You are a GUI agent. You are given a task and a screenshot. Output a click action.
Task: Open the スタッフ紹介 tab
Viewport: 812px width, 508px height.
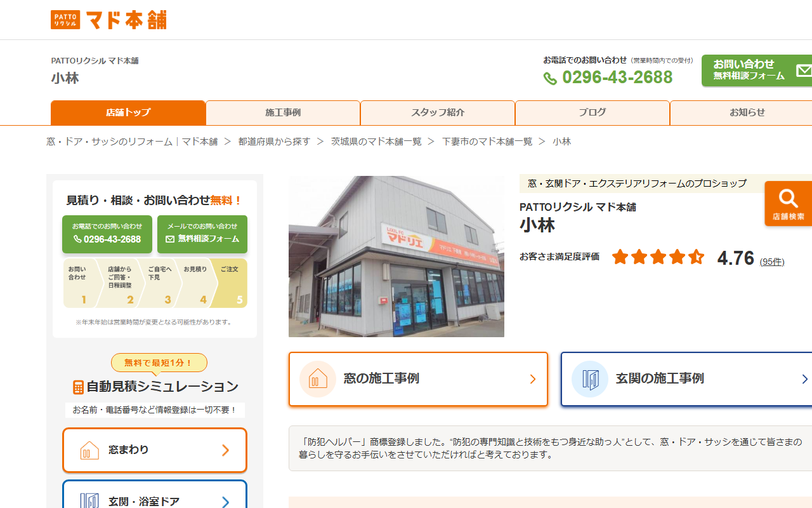tap(438, 112)
